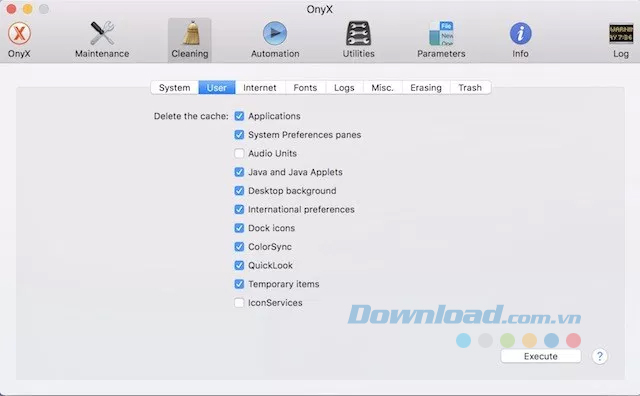The width and height of the screenshot is (640, 396).
Task: Open the Utilities wrenches icon
Action: [358, 33]
